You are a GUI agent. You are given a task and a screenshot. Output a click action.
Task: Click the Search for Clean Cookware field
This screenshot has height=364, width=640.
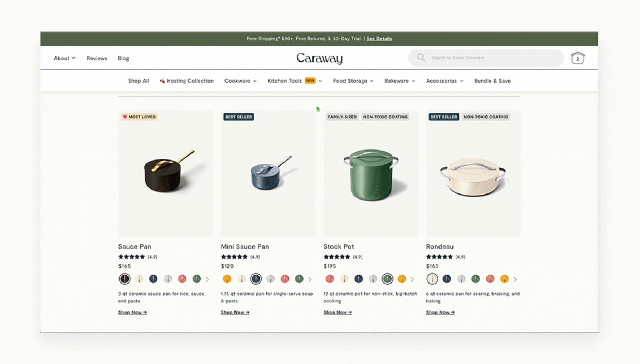tap(486, 58)
